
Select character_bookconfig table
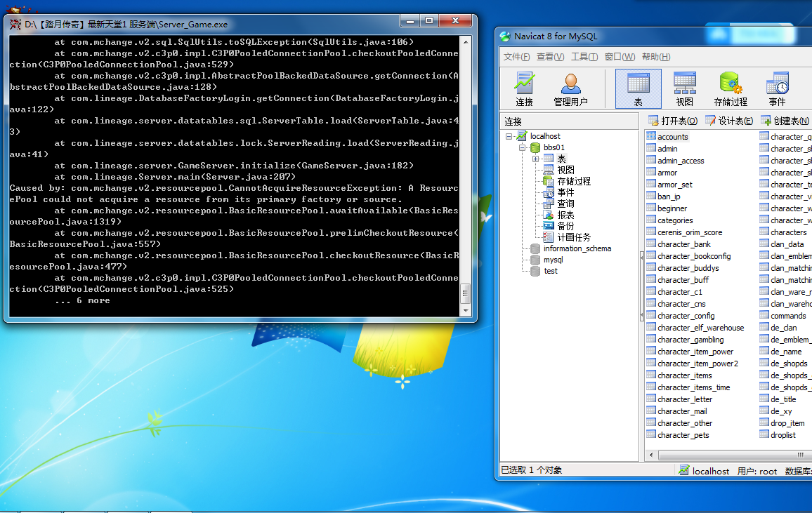click(x=694, y=256)
